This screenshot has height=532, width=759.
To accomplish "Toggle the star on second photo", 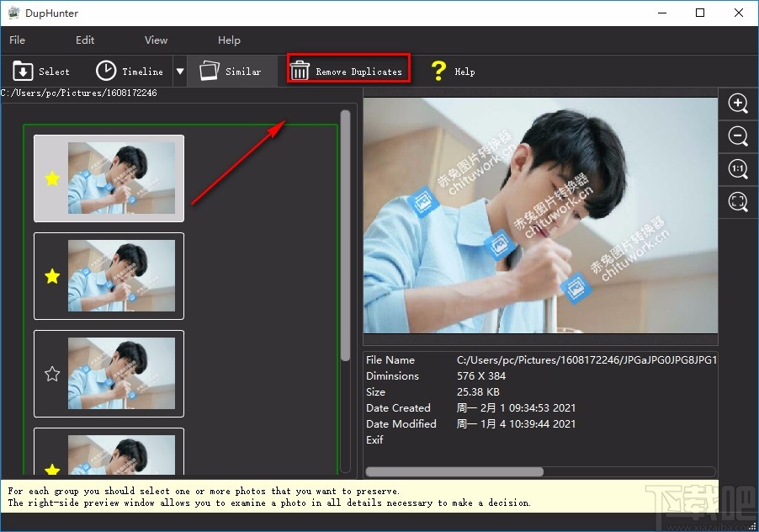I will [x=52, y=276].
